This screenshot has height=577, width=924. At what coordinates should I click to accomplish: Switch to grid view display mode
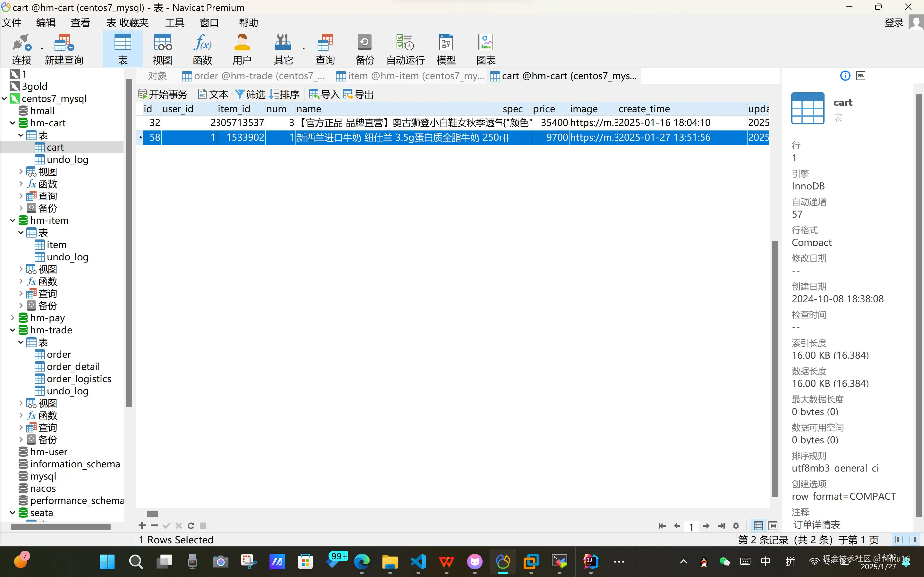point(758,526)
